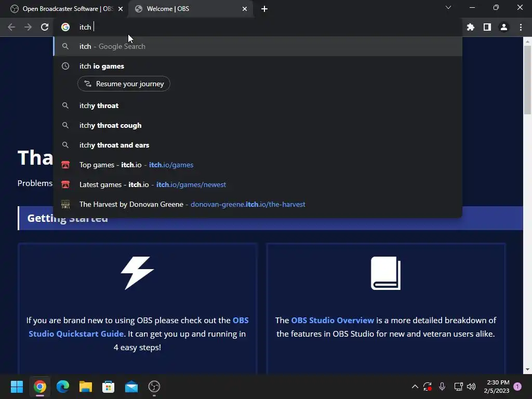Open the OBS Studio Overview link

coord(332,320)
